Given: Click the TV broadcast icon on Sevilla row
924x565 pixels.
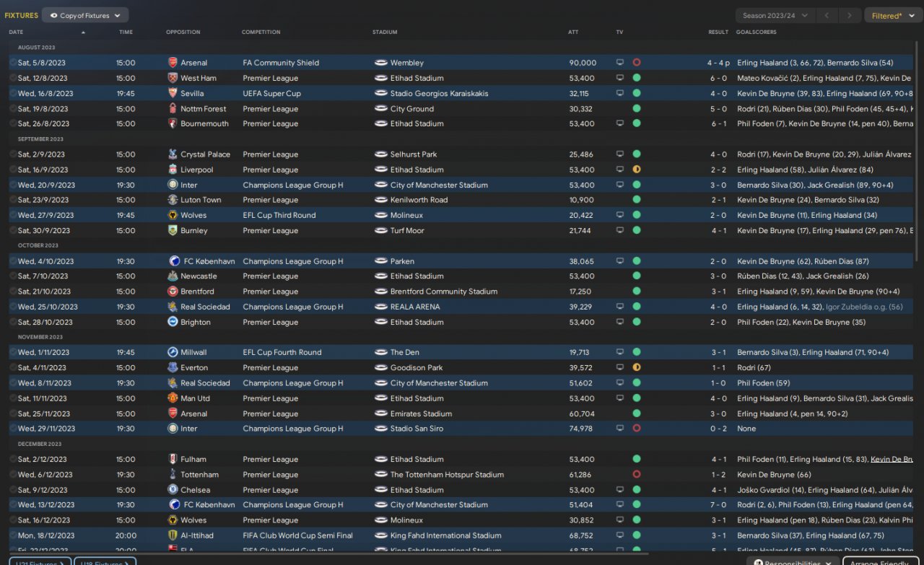Looking at the screenshot, I should click(619, 93).
